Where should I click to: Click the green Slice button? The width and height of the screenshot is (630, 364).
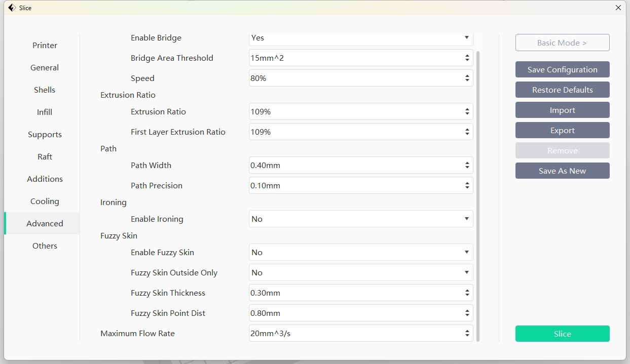[x=562, y=334]
